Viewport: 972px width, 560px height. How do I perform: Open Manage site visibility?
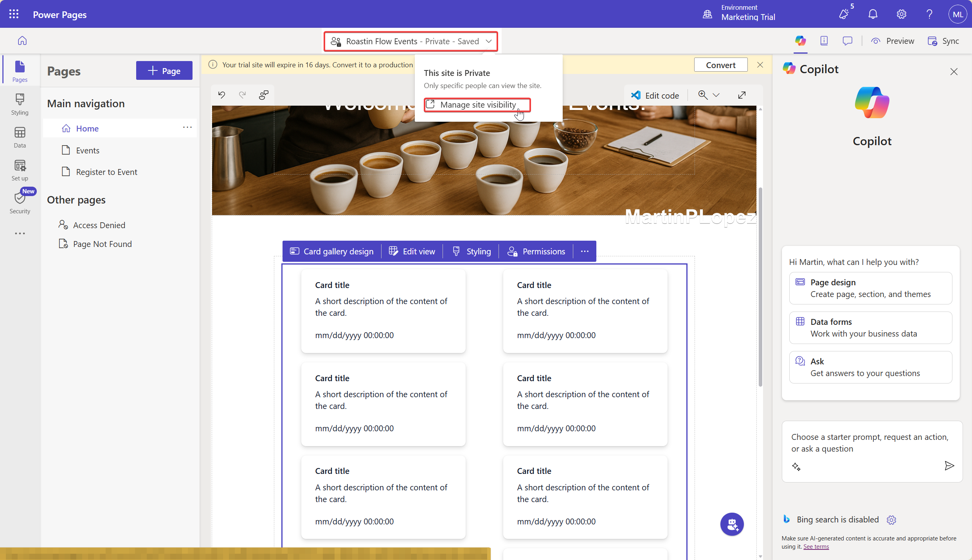click(477, 104)
